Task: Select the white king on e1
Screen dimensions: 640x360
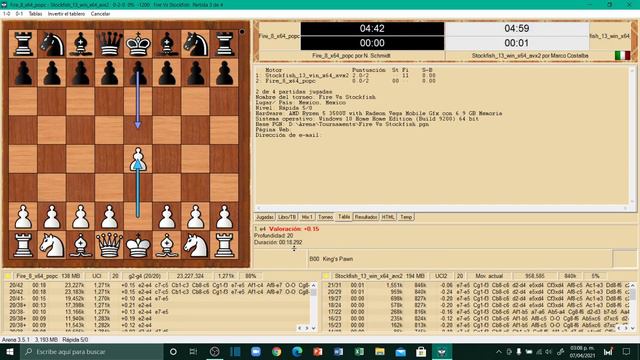Action: 138,245
